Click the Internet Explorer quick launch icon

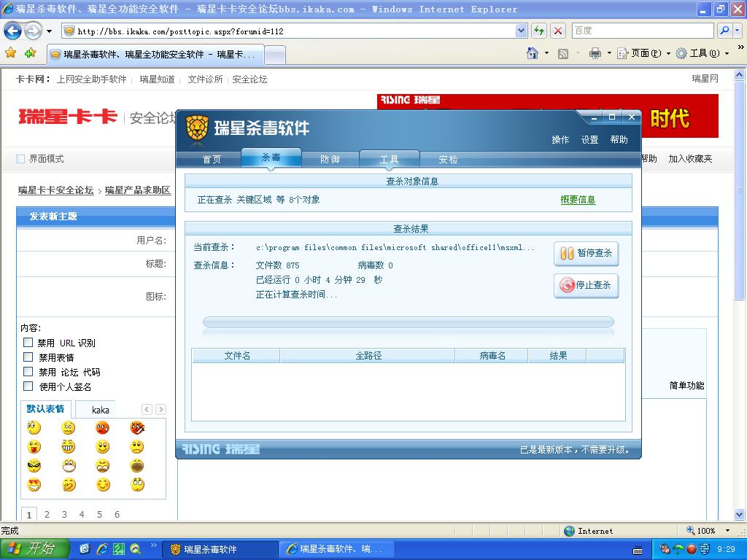(102, 549)
